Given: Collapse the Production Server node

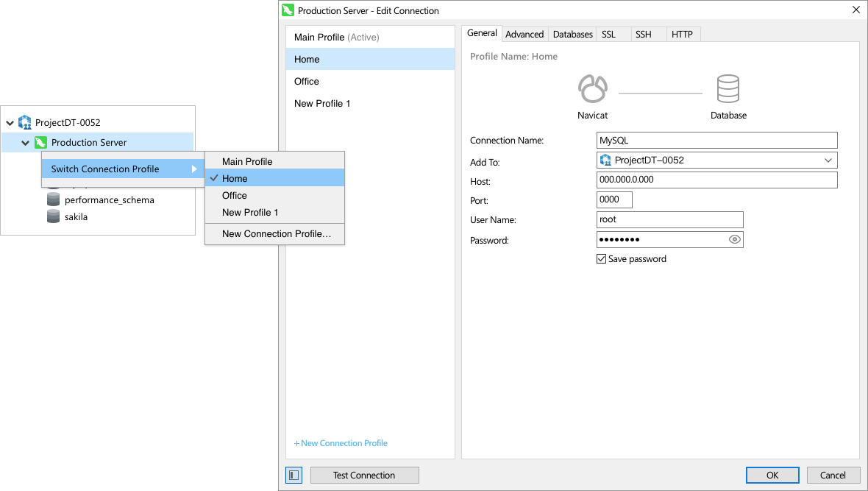Looking at the screenshot, I should coord(26,143).
